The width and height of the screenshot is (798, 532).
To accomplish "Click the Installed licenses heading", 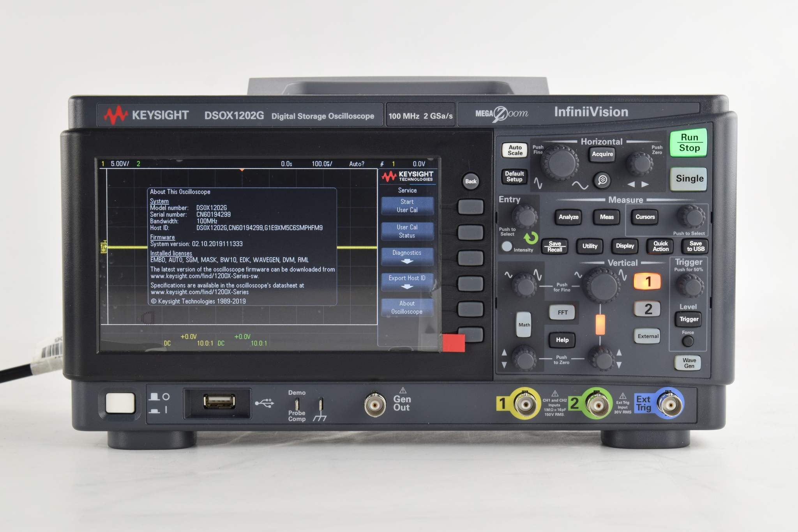I will pyautogui.click(x=171, y=253).
